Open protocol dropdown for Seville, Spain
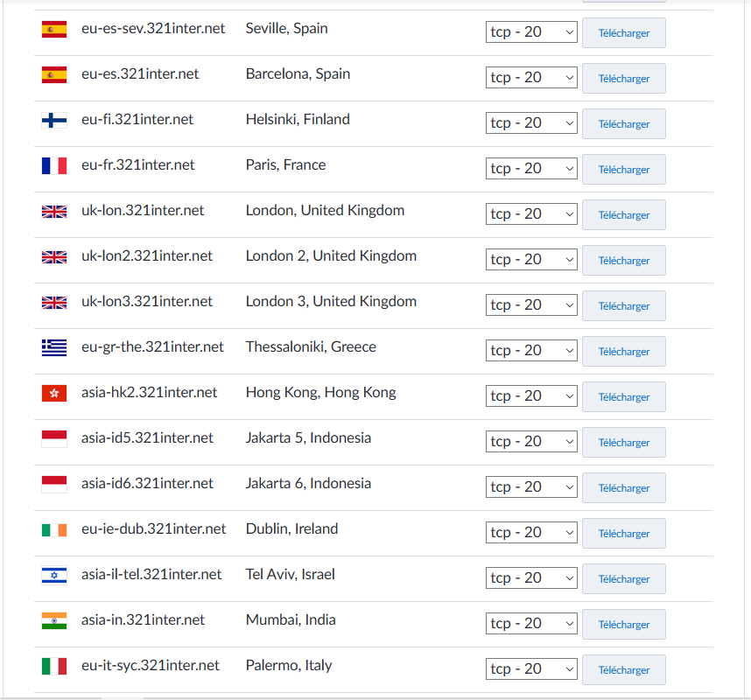This screenshot has width=751, height=700. 531,32
